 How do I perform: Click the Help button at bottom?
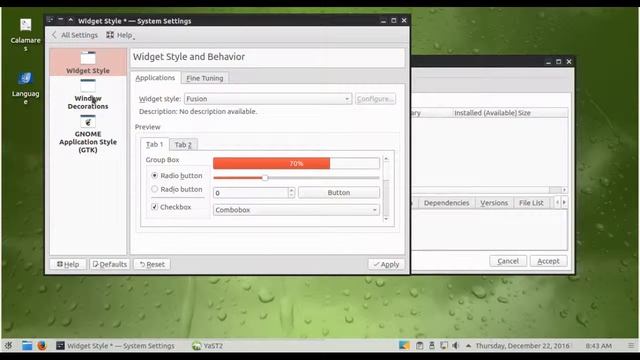pos(68,264)
